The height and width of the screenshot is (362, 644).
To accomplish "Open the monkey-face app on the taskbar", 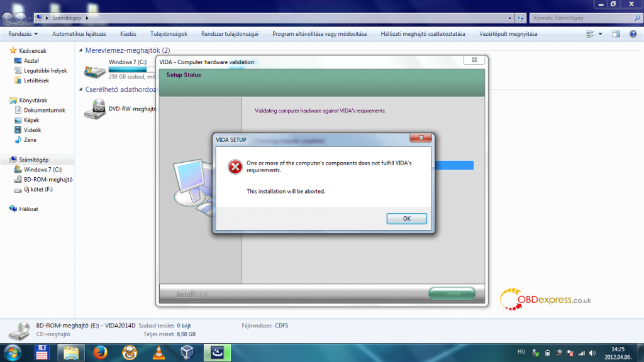I will pos(130,353).
